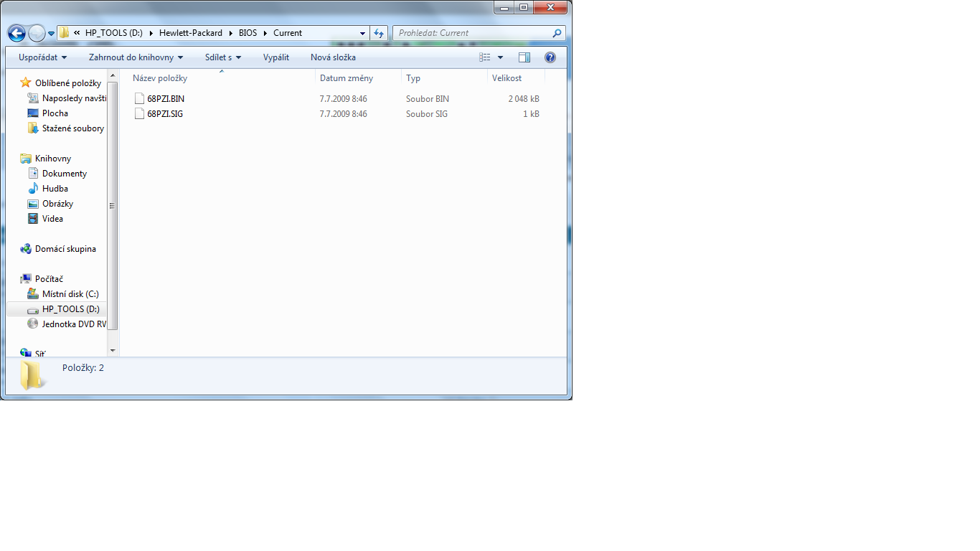980x551 pixels.
Task: Click the Videa film icon
Action: pos(33,219)
